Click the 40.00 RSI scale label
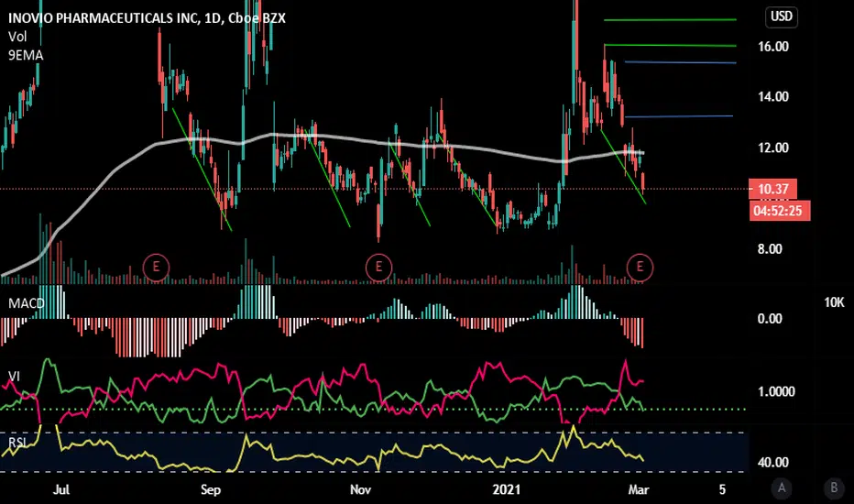Viewport: 854px width, 504px height. coord(772,463)
